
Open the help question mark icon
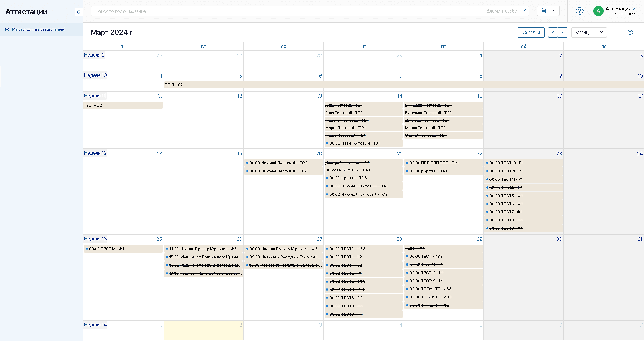point(579,11)
